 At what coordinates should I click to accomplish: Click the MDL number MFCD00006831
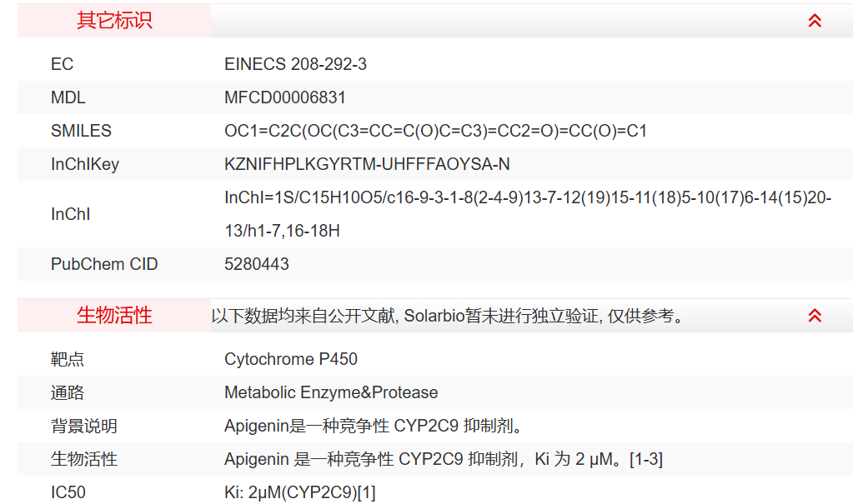[x=285, y=97]
